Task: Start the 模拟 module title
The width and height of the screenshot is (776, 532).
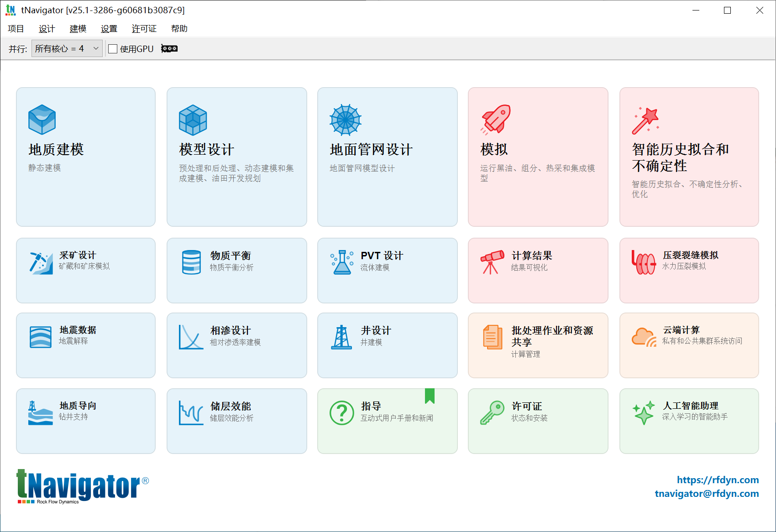Action: pyautogui.click(x=494, y=150)
